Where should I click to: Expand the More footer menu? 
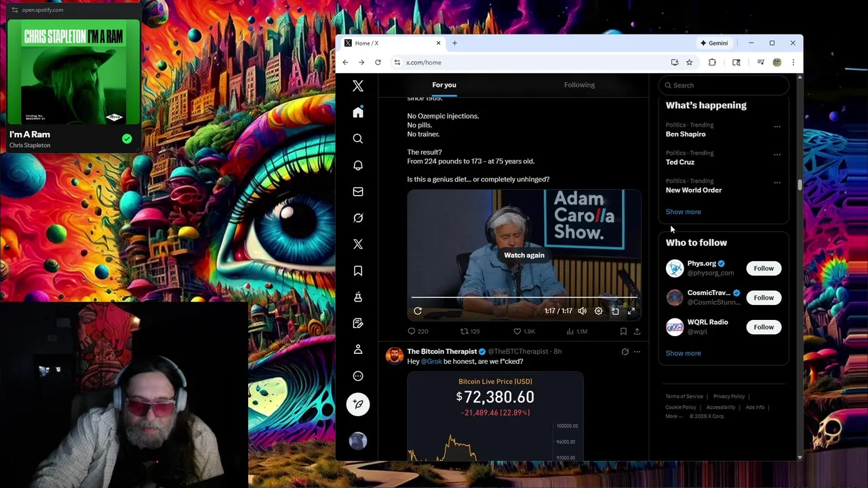tap(673, 416)
